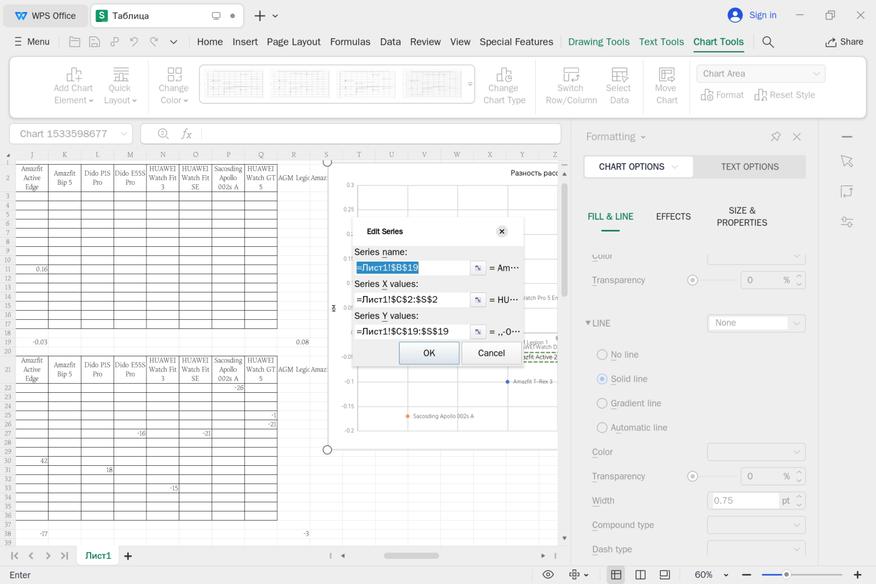Click the Save icon in quick toolbar
Screen dimensions: 876x584
(94, 41)
